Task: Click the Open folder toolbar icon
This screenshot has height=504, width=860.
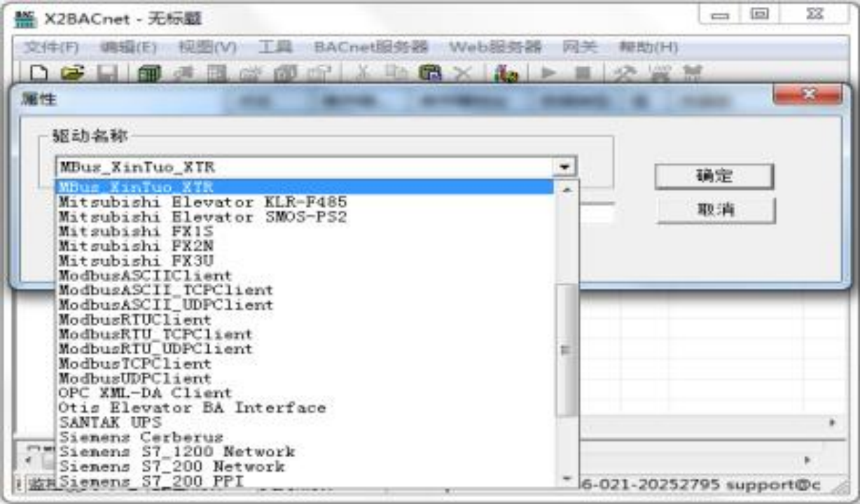Action: point(72,73)
